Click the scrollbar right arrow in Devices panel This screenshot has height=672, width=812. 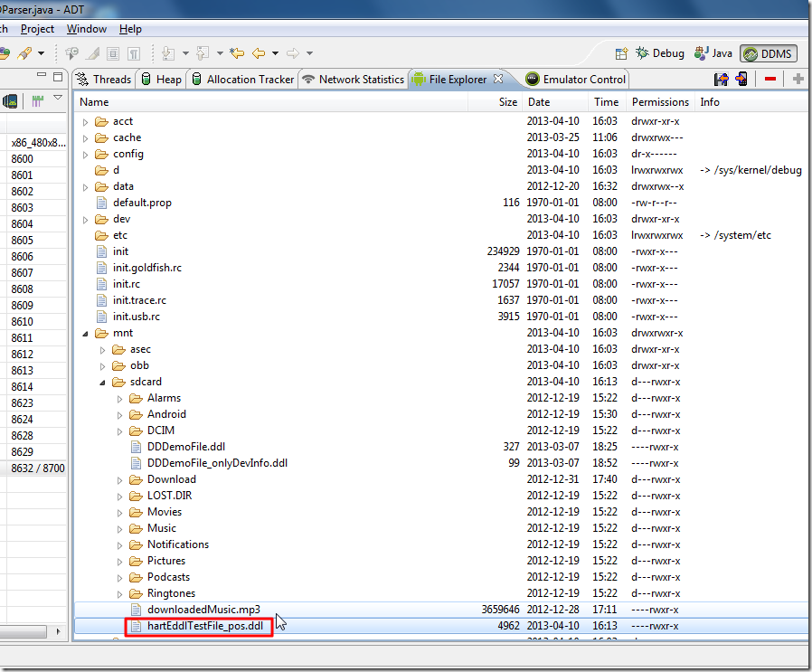pyautogui.click(x=58, y=632)
